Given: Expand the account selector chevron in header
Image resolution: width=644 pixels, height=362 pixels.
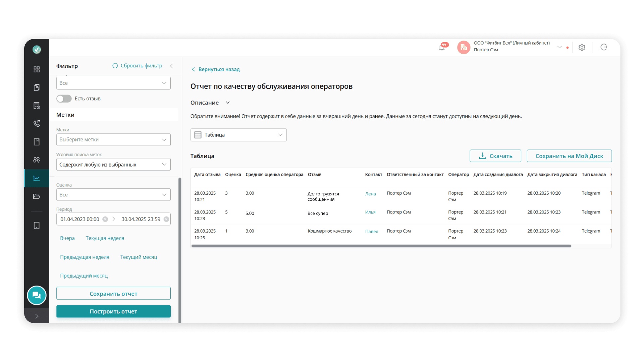Looking at the screenshot, I should click(x=559, y=47).
